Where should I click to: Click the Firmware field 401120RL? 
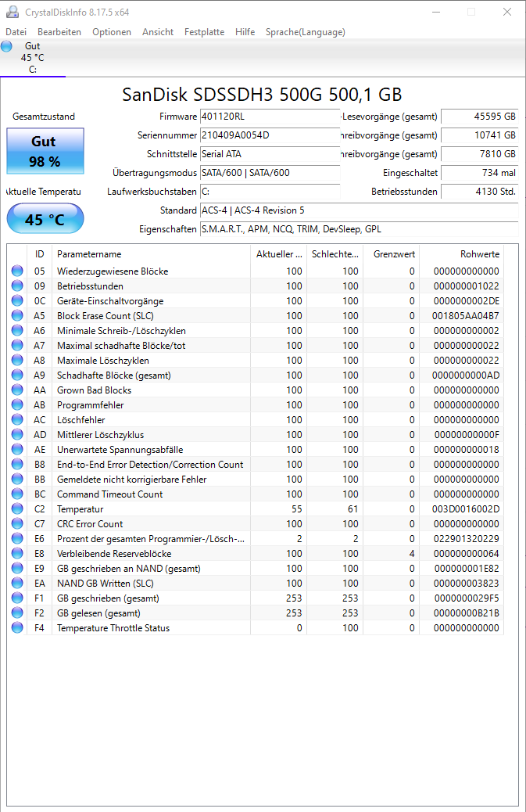point(270,117)
